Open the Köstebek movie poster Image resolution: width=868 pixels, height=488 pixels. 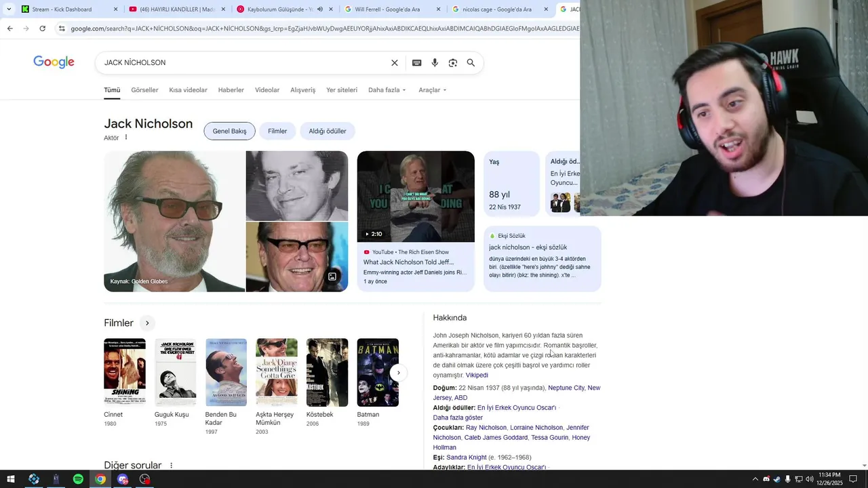[328, 372]
